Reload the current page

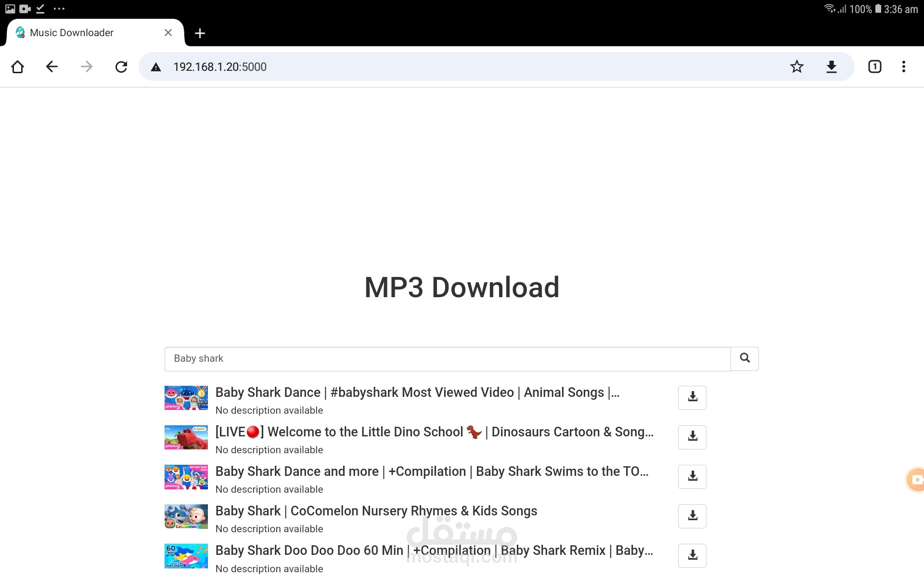click(x=121, y=66)
